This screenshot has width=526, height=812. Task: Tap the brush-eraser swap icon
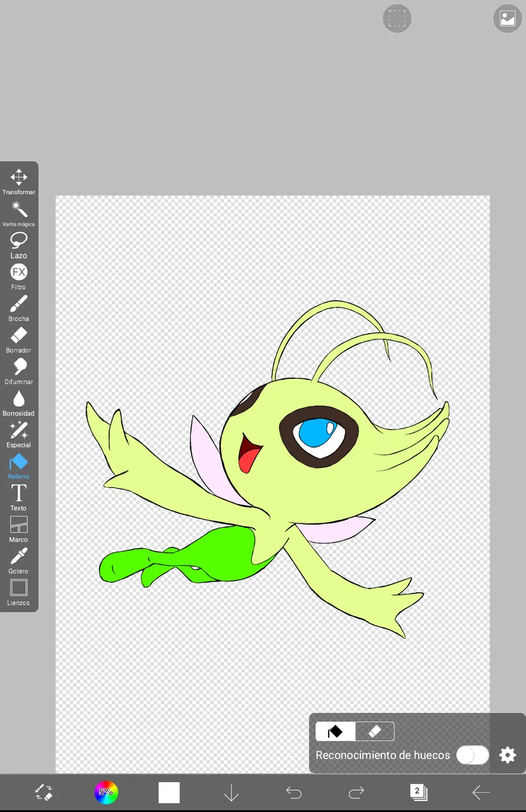click(44, 792)
